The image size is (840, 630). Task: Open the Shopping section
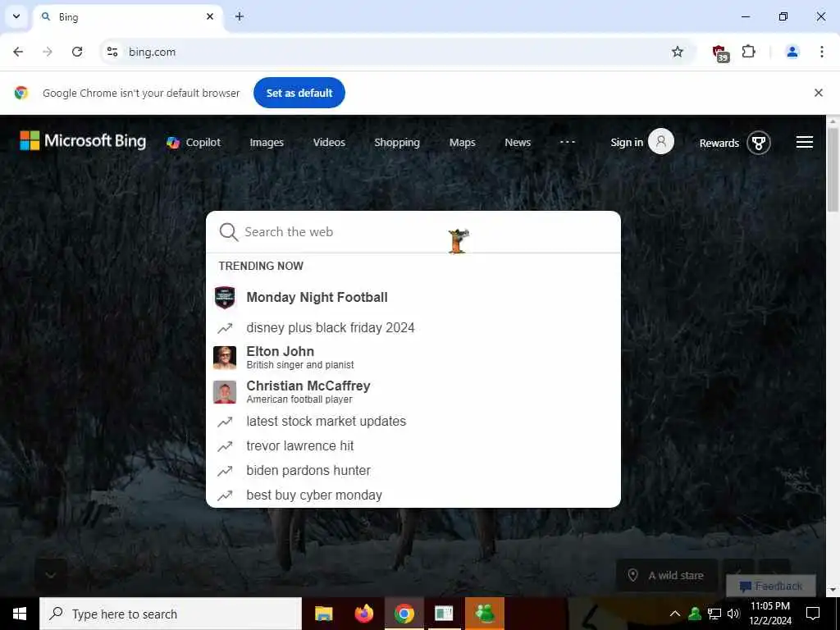pyautogui.click(x=397, y=143)
